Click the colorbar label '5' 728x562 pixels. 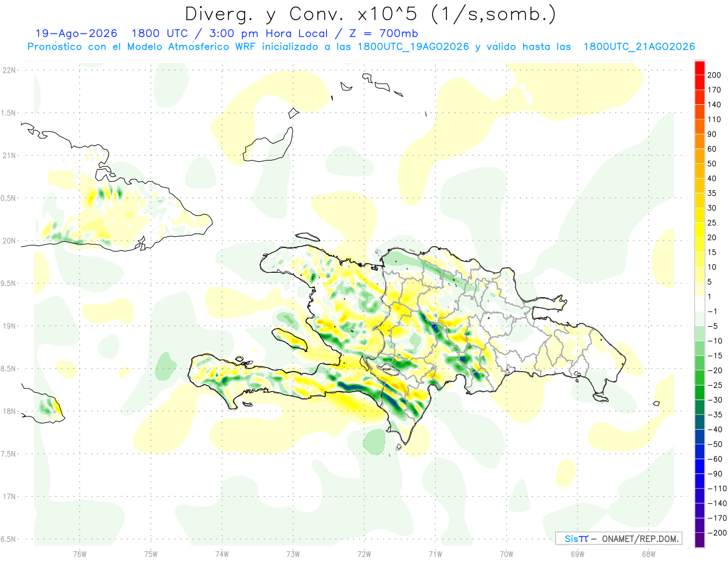710,282
